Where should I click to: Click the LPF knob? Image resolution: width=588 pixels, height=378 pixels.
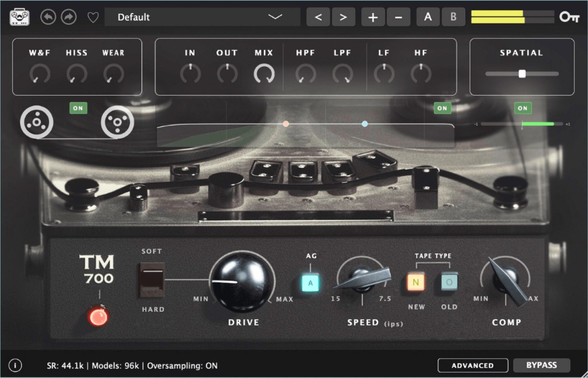(x=342, y=74)
